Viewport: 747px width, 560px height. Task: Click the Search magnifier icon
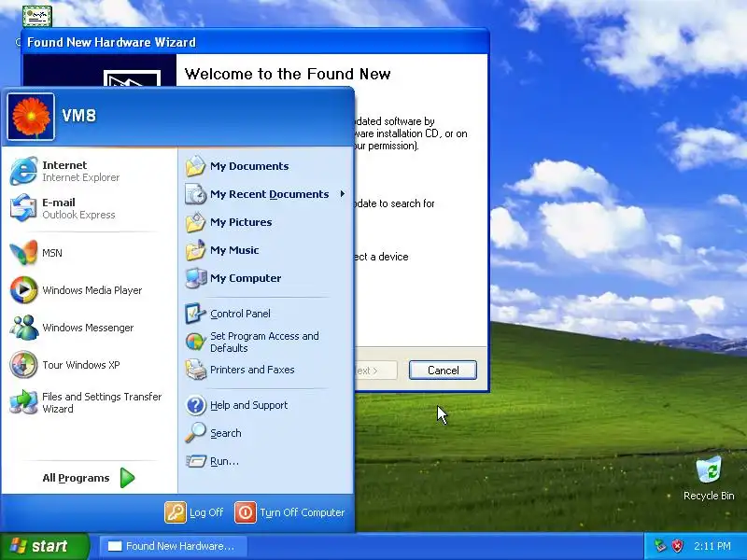(x=195, y=433)
